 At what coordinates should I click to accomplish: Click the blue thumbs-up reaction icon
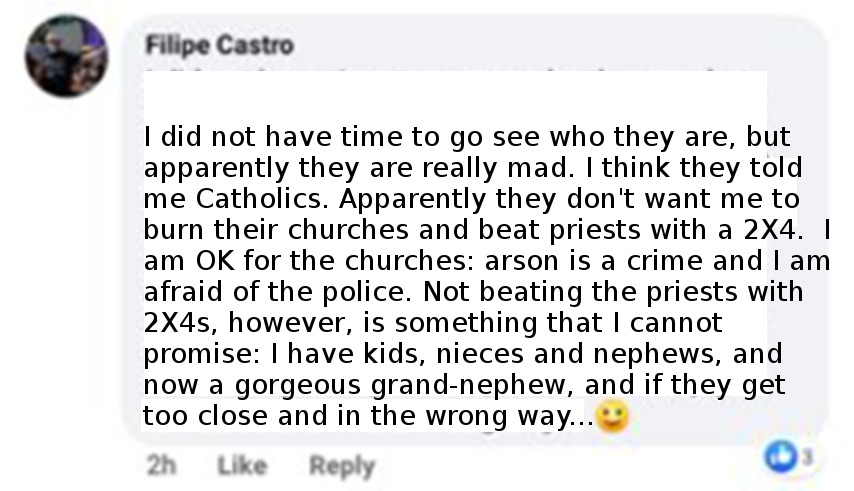(780, 456)
